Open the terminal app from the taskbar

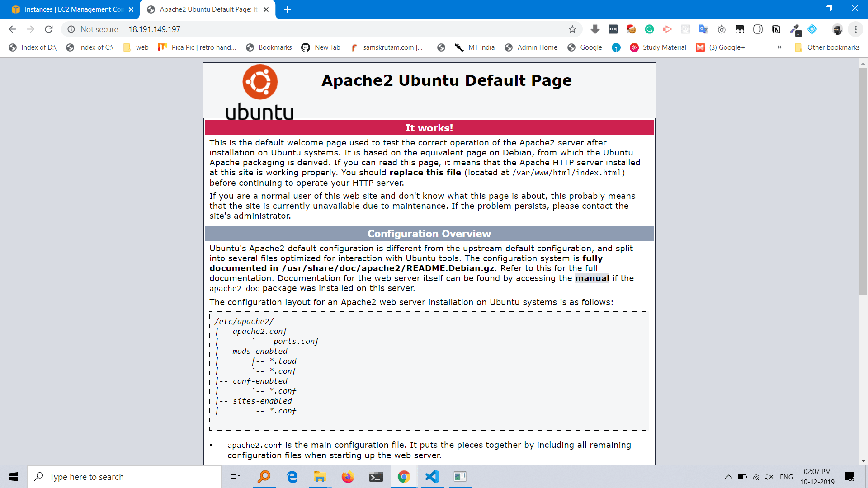tap(376, 477)
